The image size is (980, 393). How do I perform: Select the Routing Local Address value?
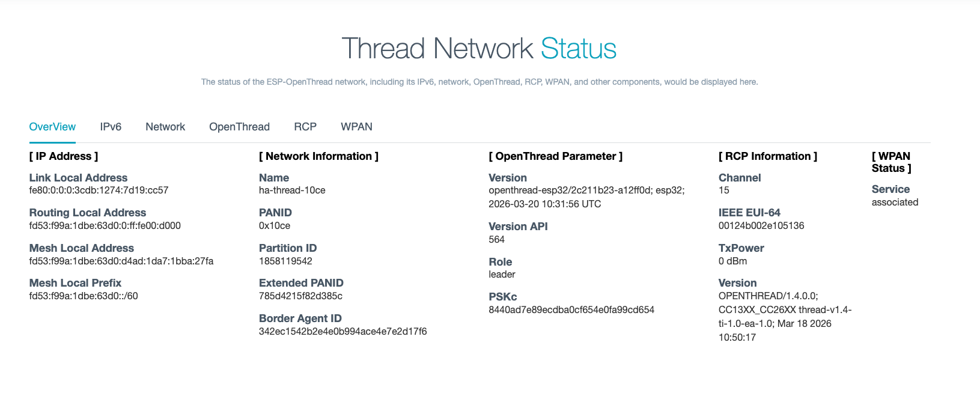pyautogui.click(x=105, y=226)
